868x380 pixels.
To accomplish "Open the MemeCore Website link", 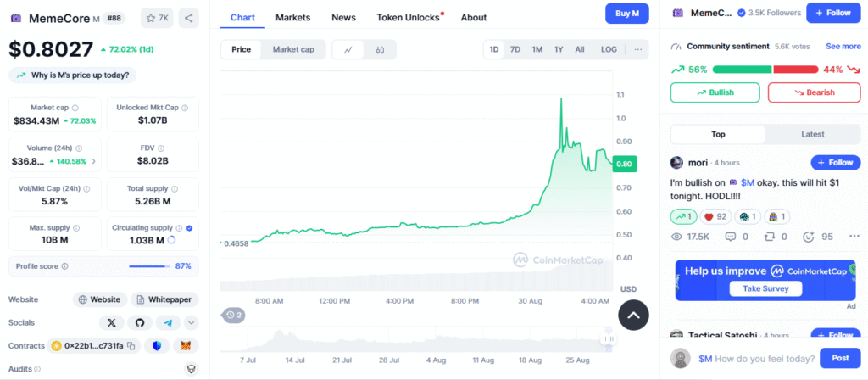I will [100, 299].
